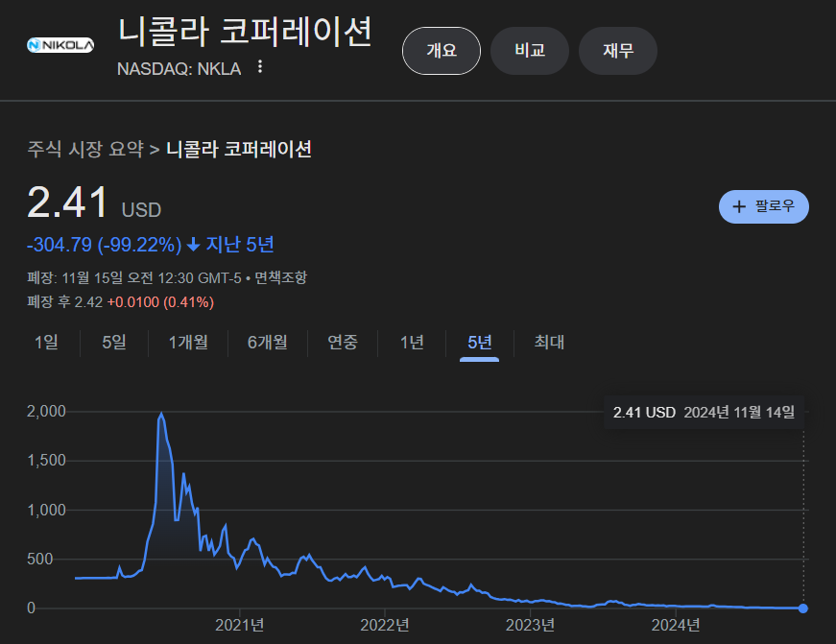Switch to the 비교 compare tab
Image resolution: width=836 pixels, height=644 pixels.
530,51
